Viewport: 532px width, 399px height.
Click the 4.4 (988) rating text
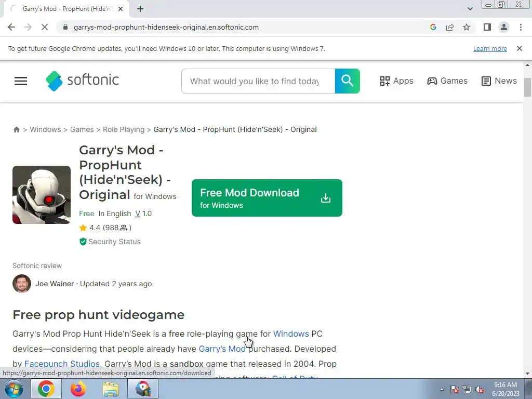[x=110, y=228]
